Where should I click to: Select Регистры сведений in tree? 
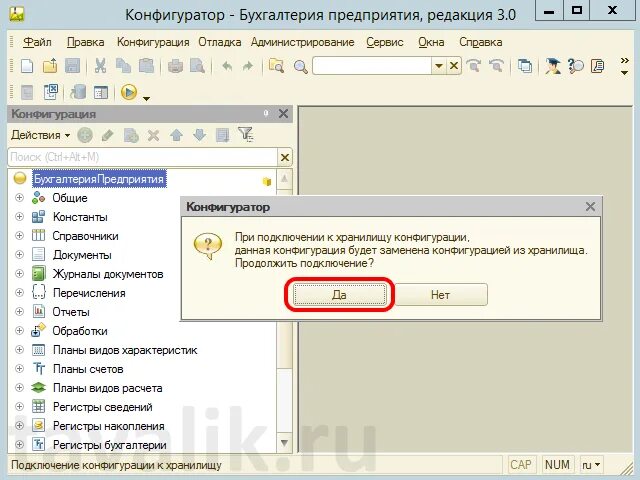click(x=102, y=407)
